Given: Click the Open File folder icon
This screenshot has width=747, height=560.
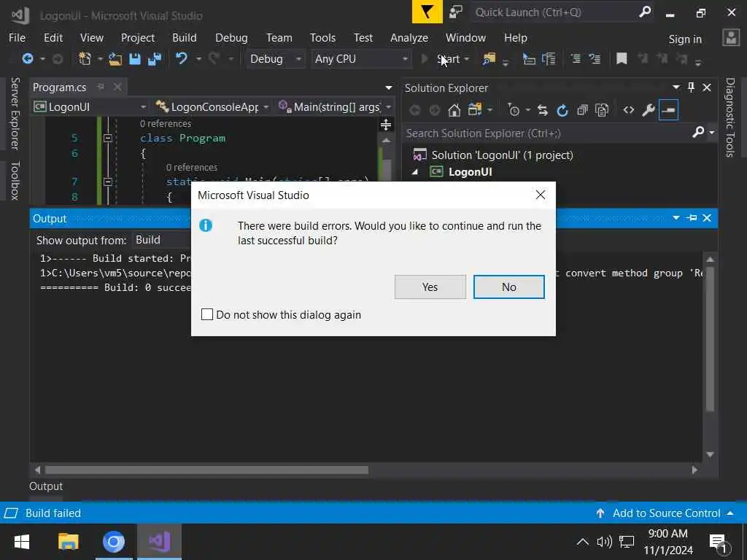Looking at the screenshot, I should click(115, 58).
